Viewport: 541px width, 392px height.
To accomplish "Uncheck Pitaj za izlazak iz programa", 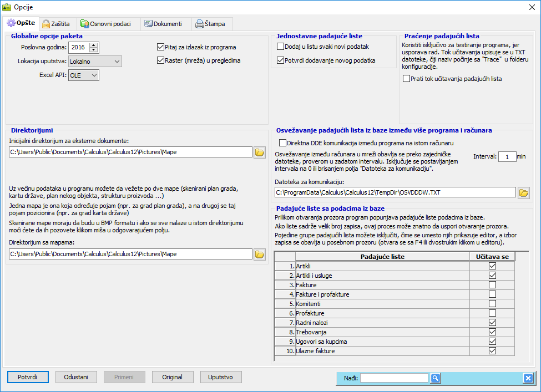I will coord(161,47).
